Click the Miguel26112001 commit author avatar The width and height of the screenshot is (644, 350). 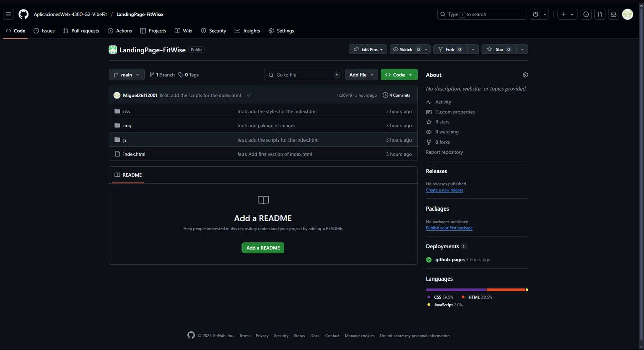click(117, 95)
